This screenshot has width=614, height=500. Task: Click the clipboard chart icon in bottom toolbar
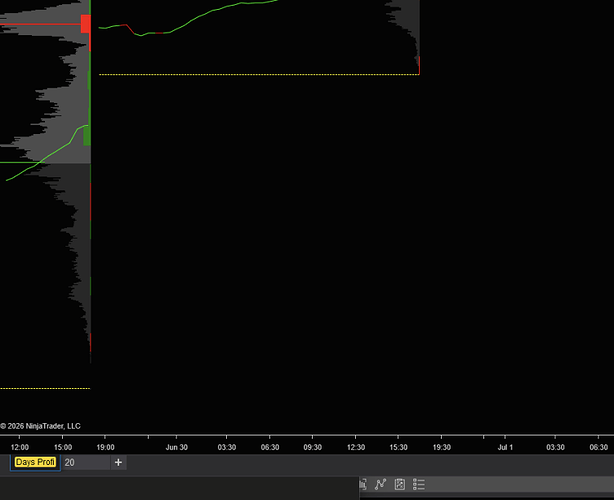coord(399,484)
